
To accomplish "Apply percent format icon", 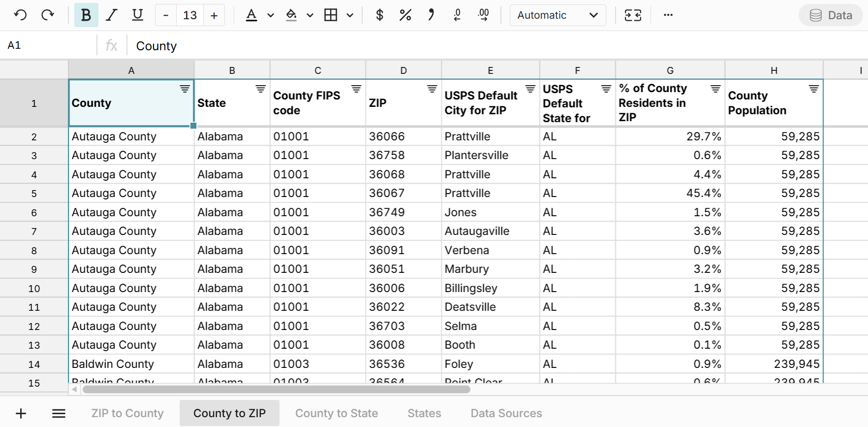I will coord(405,15).
